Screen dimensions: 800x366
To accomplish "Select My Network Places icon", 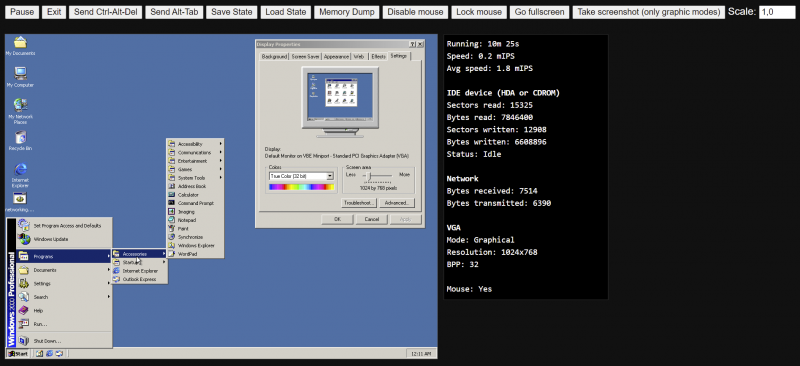I will tap(20, 111).
